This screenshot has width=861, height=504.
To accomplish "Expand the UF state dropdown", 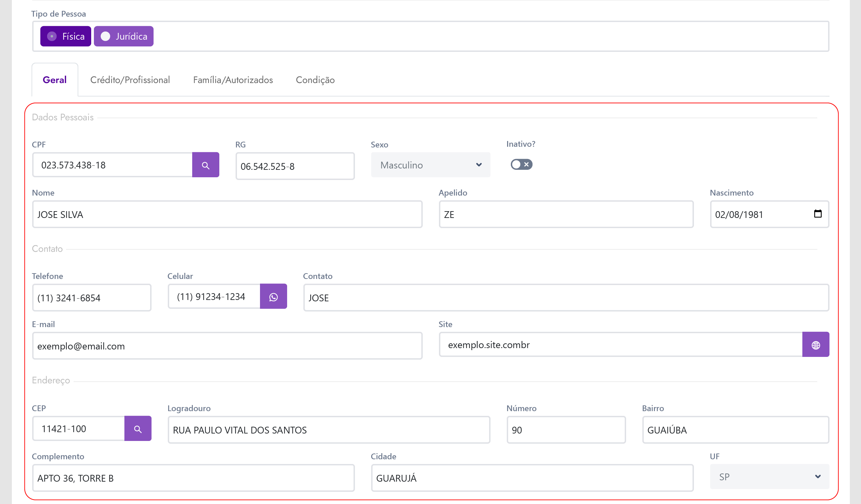I will click(769, 477).
